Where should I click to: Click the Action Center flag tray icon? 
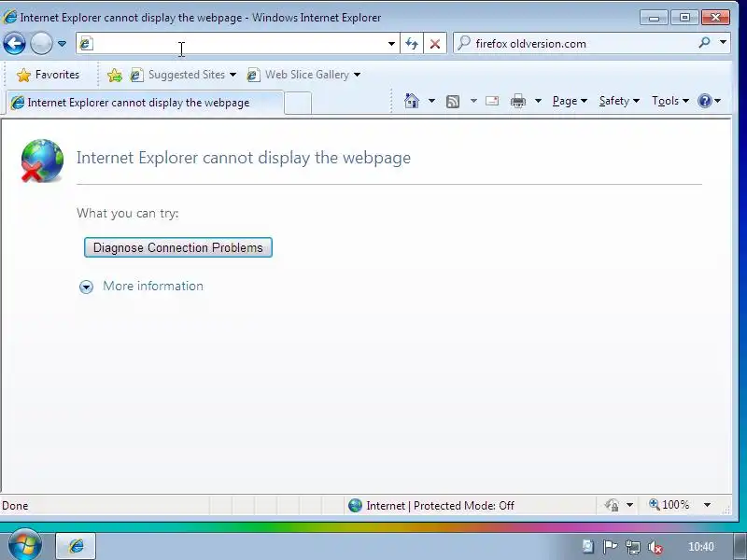click(610, 547)
